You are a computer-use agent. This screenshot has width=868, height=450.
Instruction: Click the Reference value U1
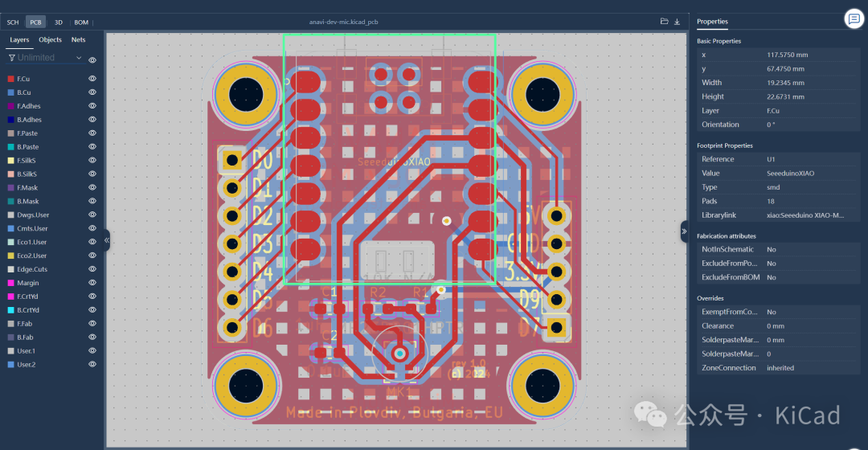tap(771, 159)
